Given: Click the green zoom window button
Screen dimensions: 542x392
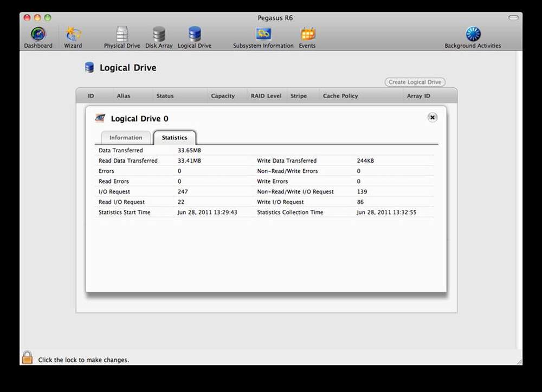Looking at the screenshot, I should pos(48,18).
